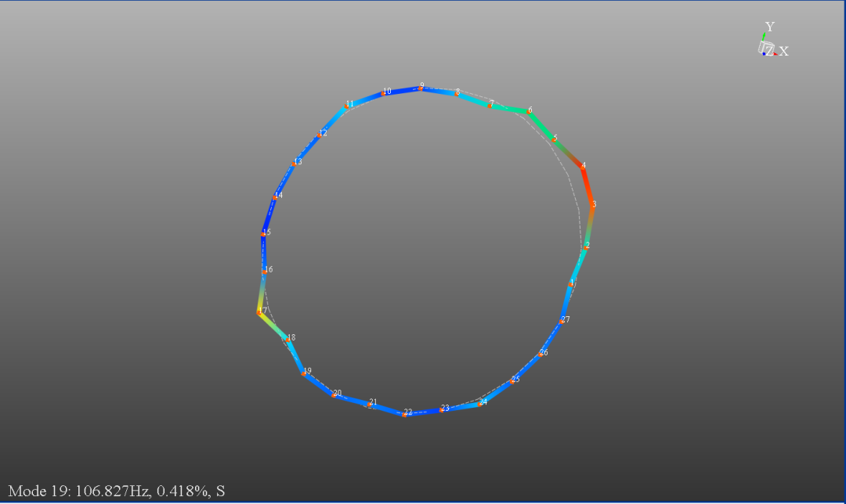Screen dimensions: 846x504
Task: Select node 25 on the ring
Action: (512, 381)
